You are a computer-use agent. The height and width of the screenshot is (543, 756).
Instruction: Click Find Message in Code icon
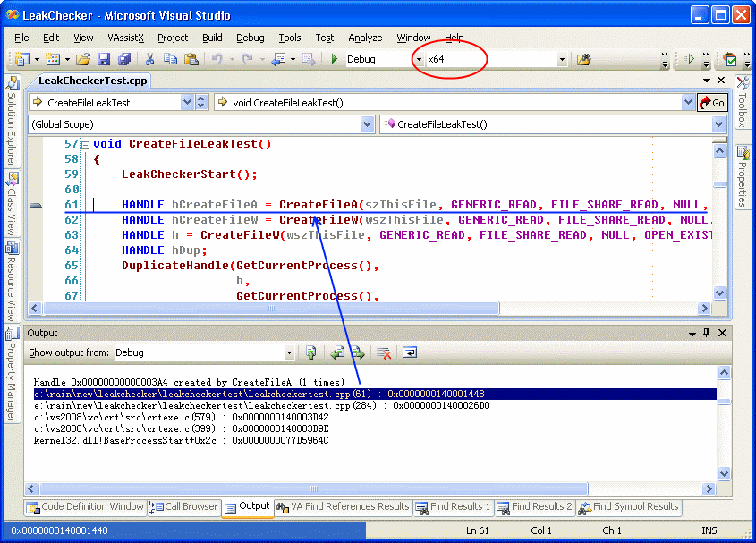point(310,352)
